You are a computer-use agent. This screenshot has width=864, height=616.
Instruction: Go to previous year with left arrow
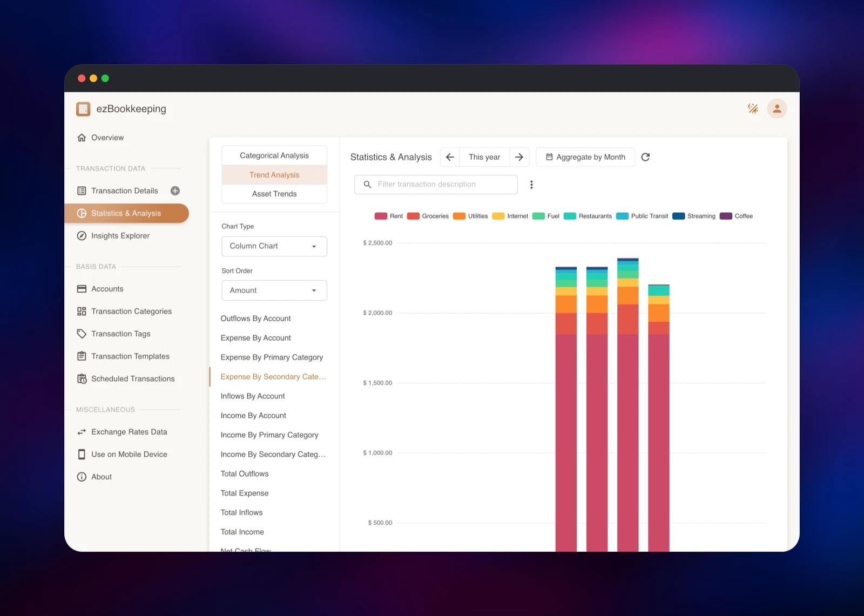450,157
